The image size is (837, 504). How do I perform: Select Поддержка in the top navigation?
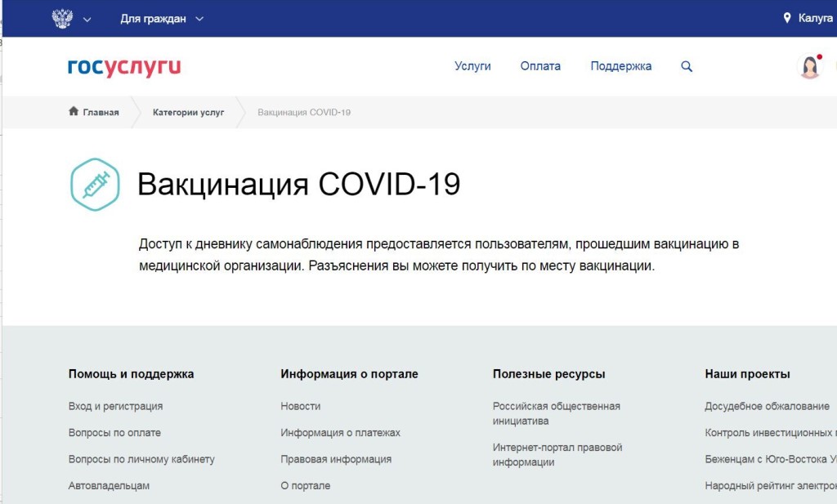(621, 66)
